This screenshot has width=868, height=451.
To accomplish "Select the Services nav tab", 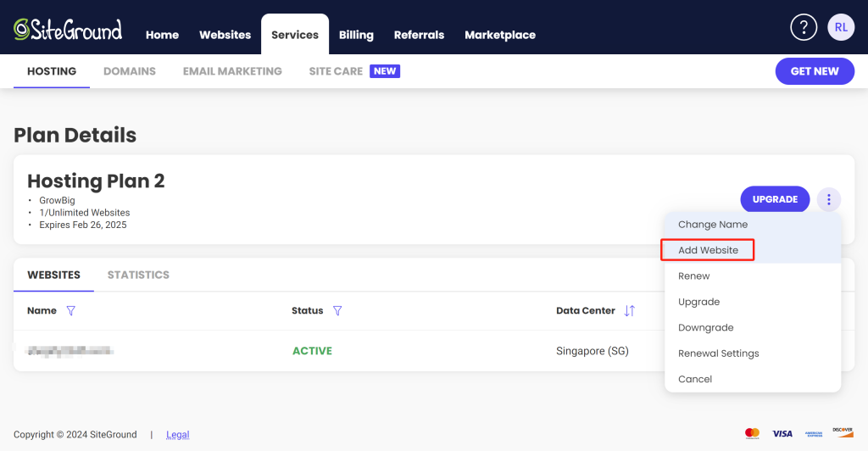I will click(294, 34).
